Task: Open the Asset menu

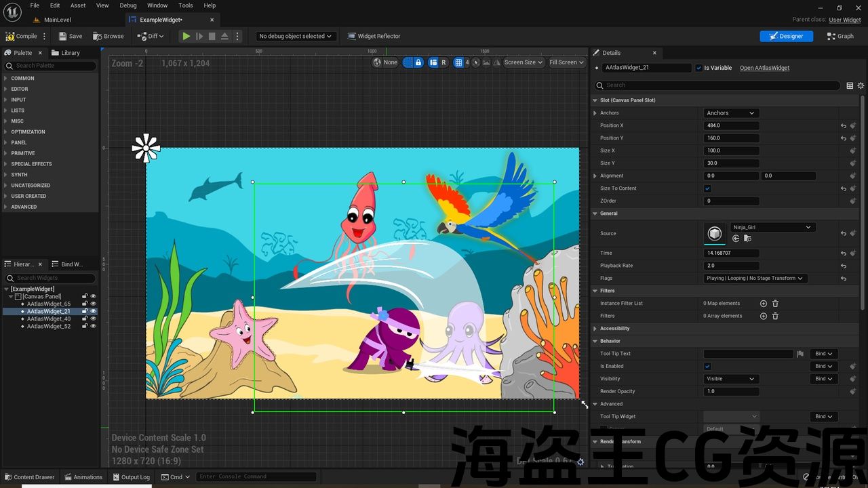Action: pos(78,5)
